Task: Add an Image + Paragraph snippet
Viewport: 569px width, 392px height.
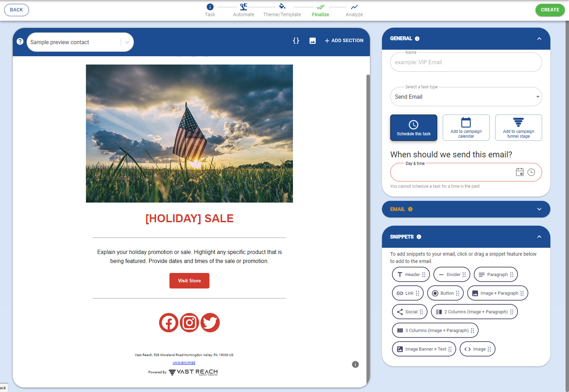Action: (x=498, y=293)
